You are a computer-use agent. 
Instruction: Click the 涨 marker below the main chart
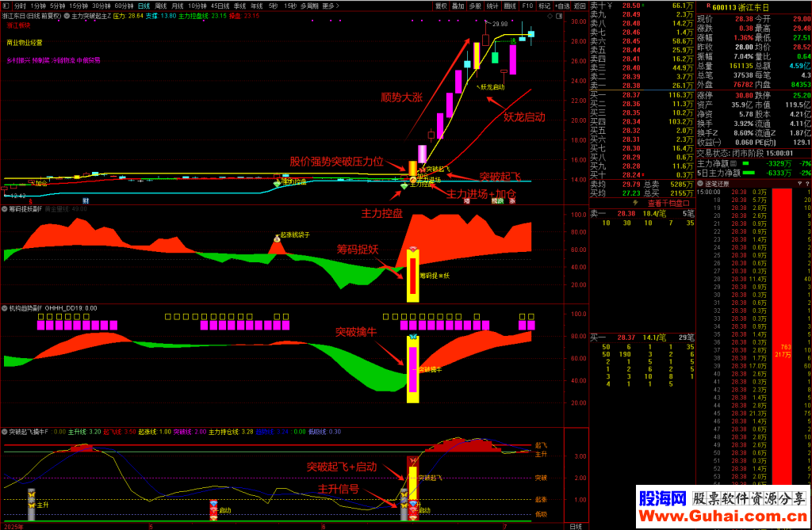(511, 200)
